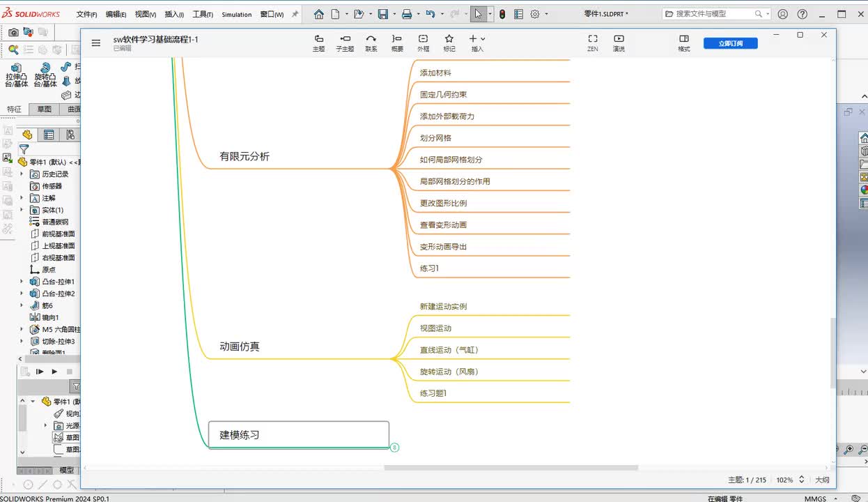Open SolidWorks Help question mark icon

pos(803,14)
